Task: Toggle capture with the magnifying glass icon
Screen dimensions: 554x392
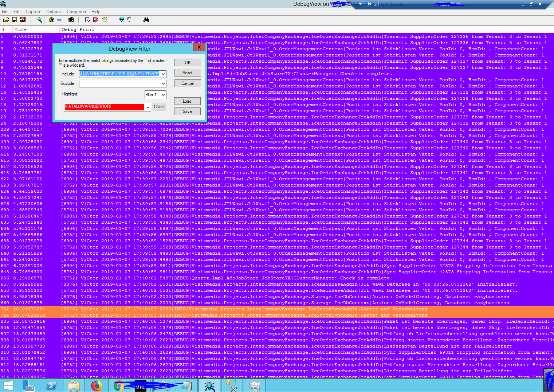Action: click(39, 20)
